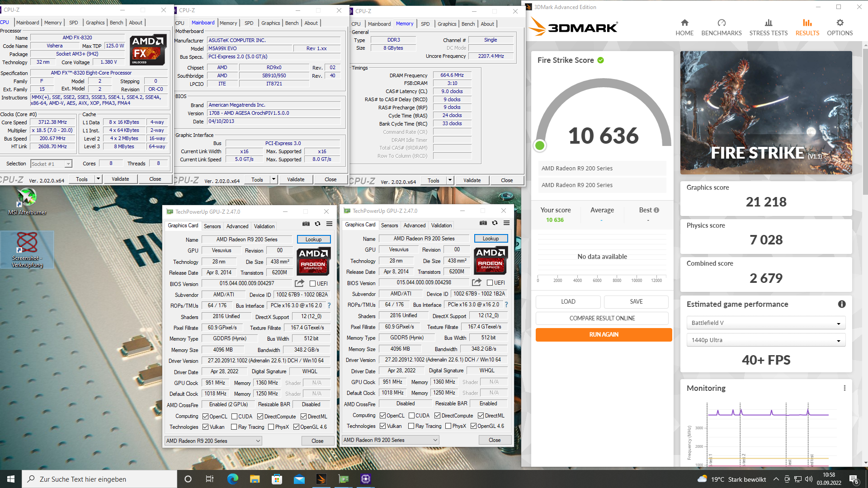
Task: Toggle PhysX checkbox in left GPU-Z
Action: pyautogui.click(x=271, y=427)
